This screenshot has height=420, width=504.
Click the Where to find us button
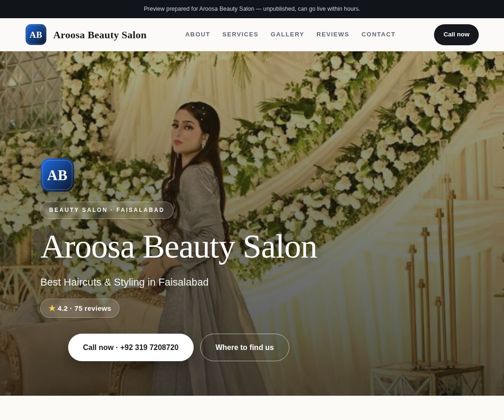click(245, 347)
